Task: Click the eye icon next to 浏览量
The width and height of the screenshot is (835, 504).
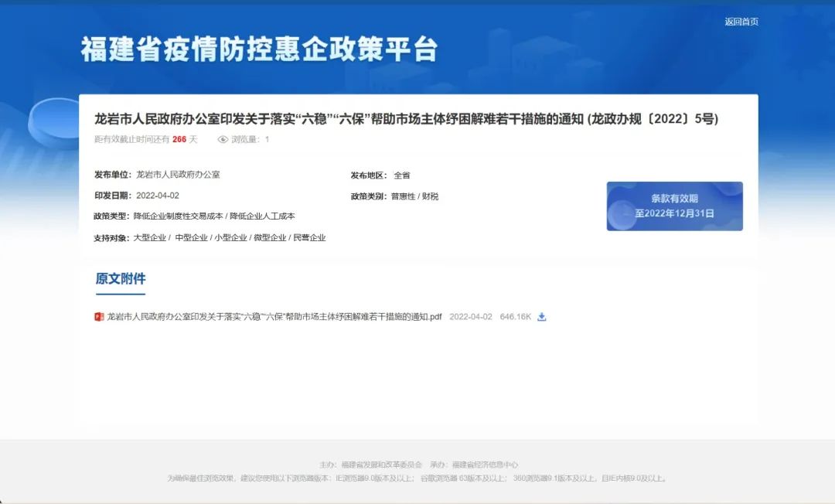Action: [223, 140]
